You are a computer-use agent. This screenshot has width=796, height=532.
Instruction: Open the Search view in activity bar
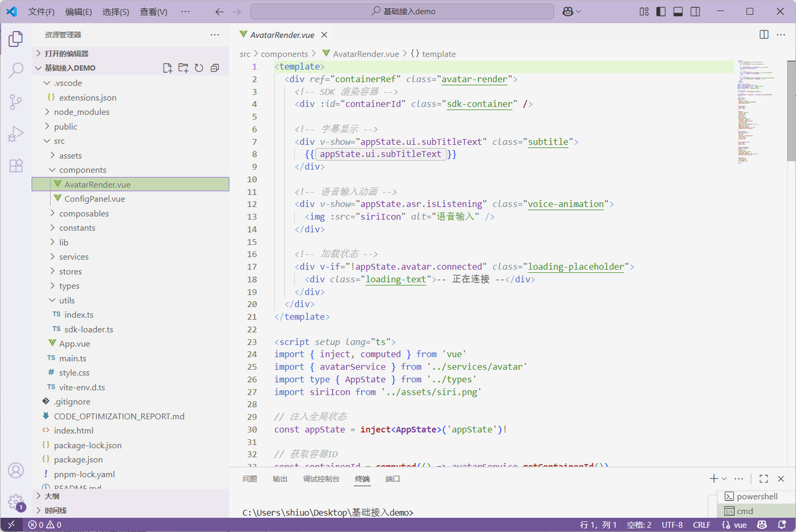pos(16,70)
